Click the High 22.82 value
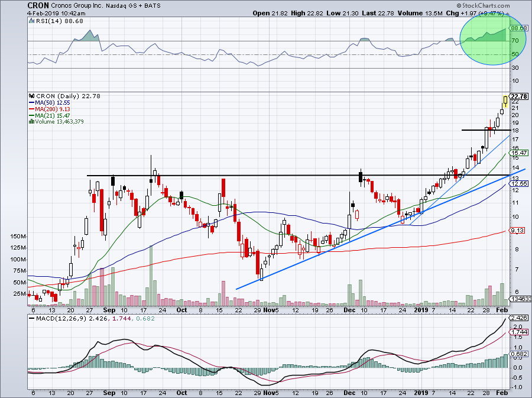 (x=307, y=13)
